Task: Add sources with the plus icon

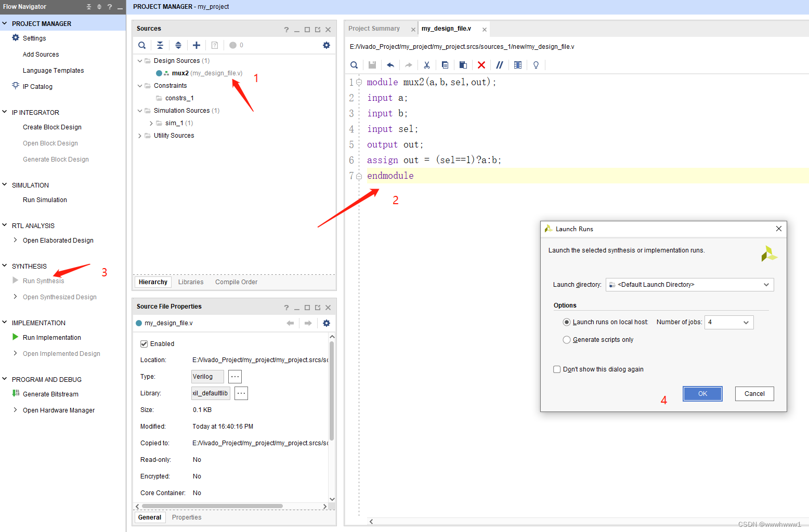Action: point(197,45)
